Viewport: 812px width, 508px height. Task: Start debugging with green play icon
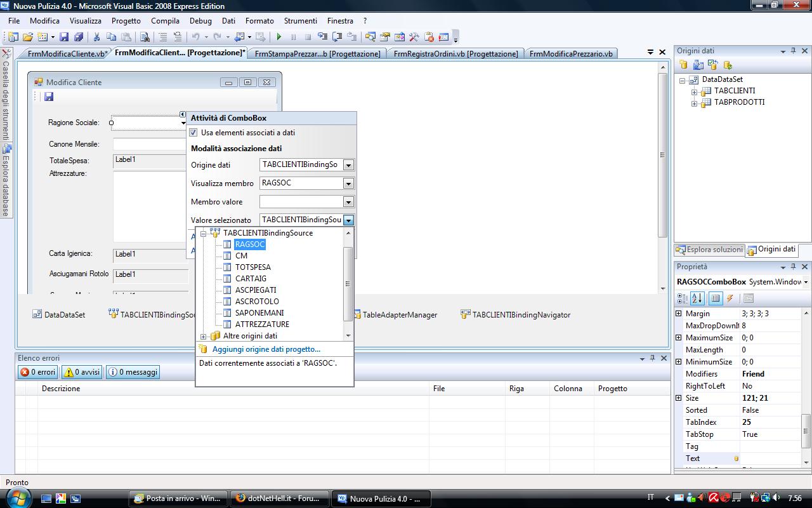[x=278, y=37]
